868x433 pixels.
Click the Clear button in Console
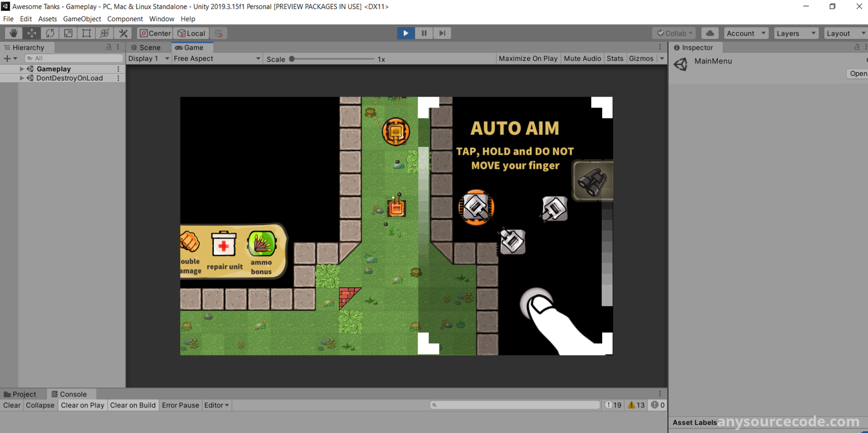12,405
